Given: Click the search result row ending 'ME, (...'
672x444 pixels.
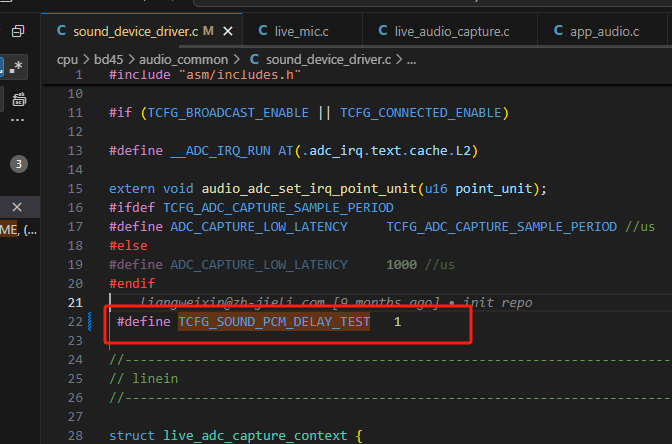Looking at the screenshot, I should coord(18,230).
